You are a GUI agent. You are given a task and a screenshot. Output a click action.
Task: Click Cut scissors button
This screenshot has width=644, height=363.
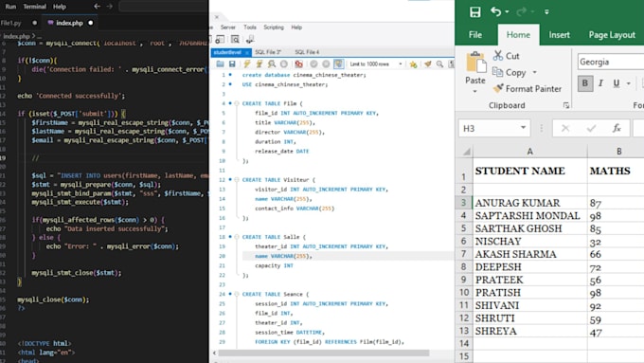[x=507, y=56]
